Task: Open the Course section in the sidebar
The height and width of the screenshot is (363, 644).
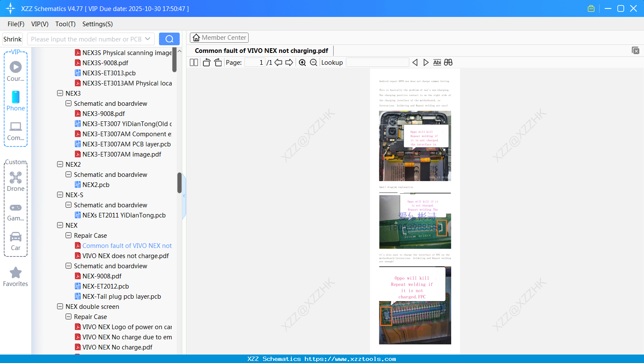Action: 16,71
